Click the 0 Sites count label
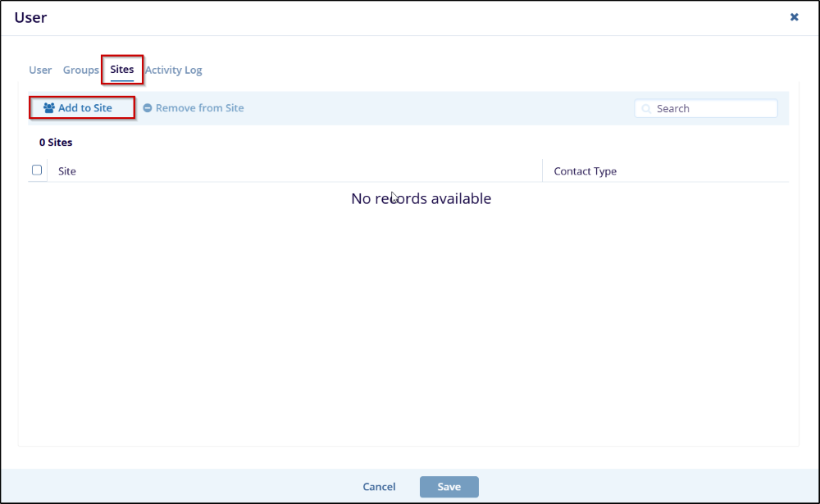Viewport: 820px width, 504px height. (56, 143)
